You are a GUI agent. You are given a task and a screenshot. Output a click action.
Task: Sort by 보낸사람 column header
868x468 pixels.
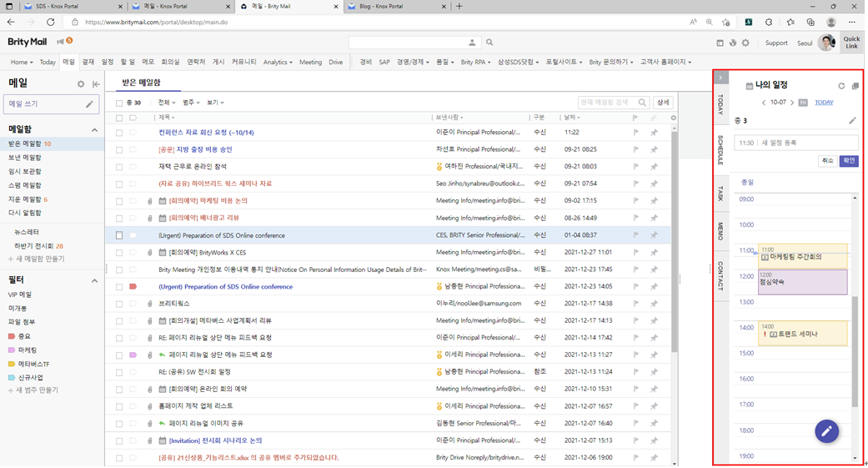449,118
